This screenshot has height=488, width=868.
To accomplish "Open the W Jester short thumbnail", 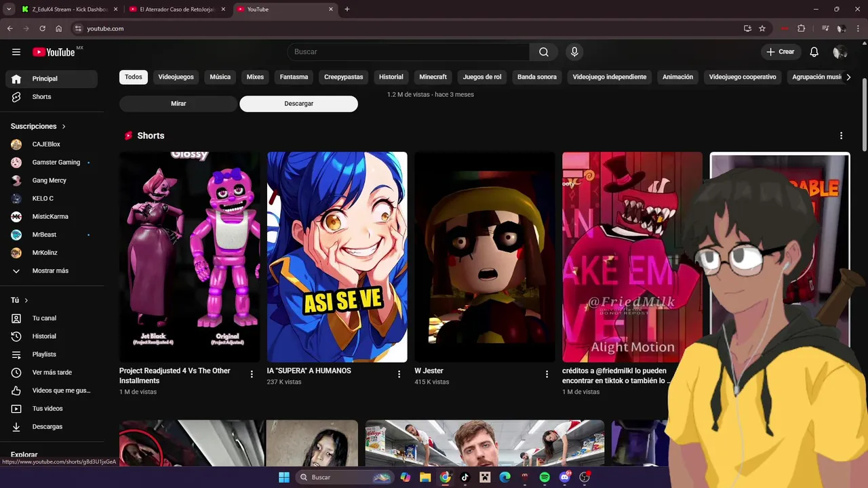I will (485, 257).
